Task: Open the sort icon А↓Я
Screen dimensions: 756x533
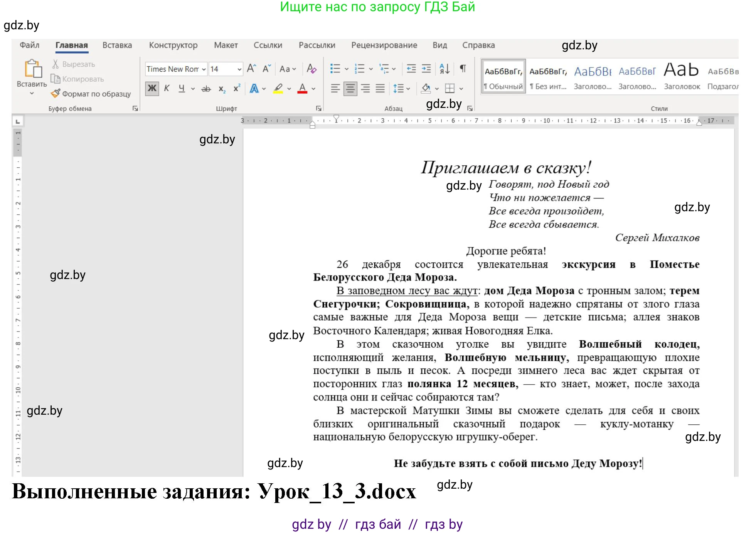Action: coord(444,69)
